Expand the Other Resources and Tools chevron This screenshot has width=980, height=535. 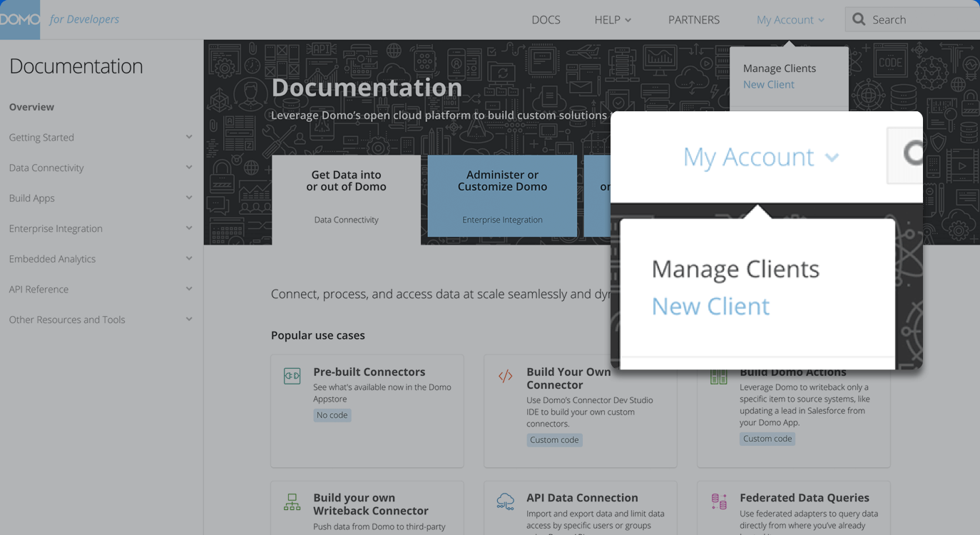pyautogui.click(x=189, y=319)
